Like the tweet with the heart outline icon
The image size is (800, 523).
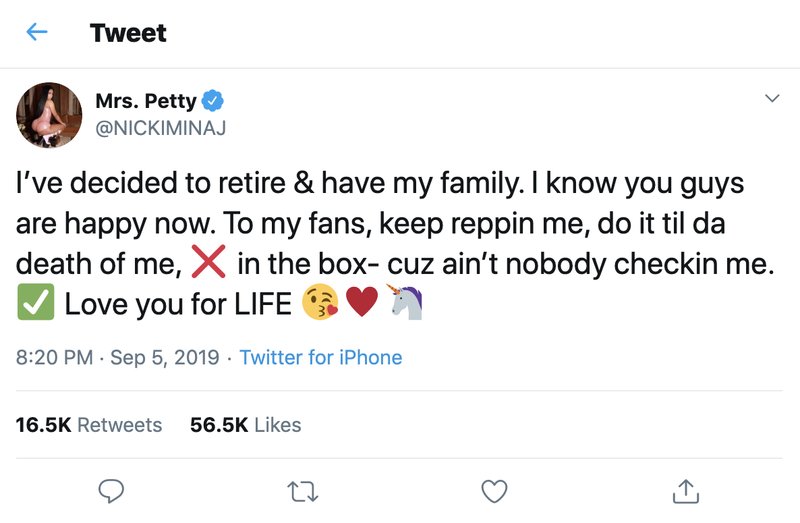point(494,490)
